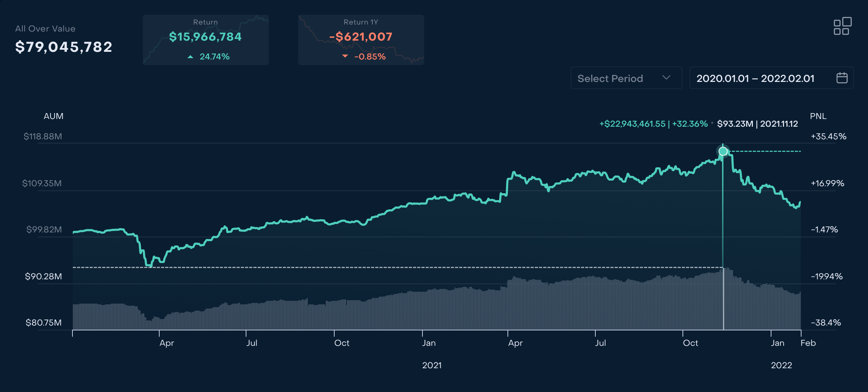Open the Return summary card

pos(205,40)
